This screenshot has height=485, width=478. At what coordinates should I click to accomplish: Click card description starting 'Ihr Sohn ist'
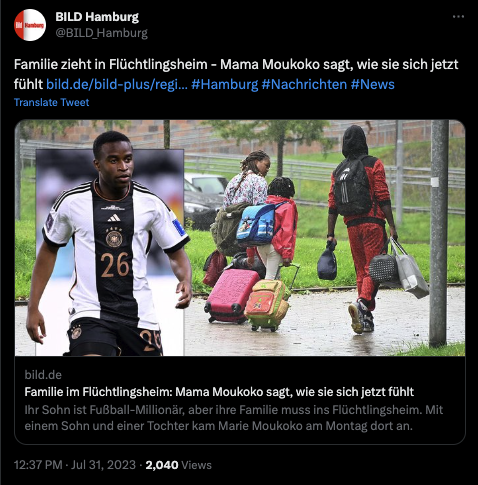click(234, 418)
